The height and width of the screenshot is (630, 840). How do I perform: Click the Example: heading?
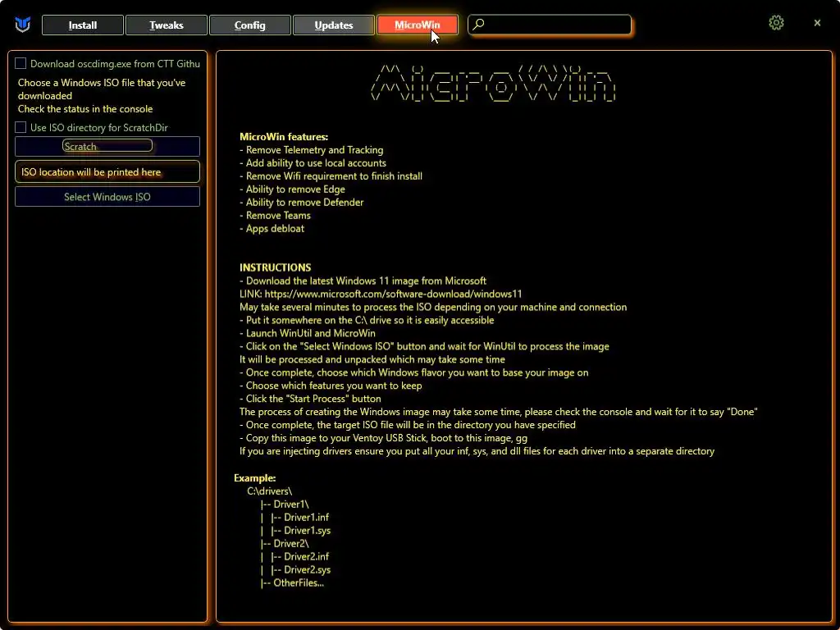[254, 478]
